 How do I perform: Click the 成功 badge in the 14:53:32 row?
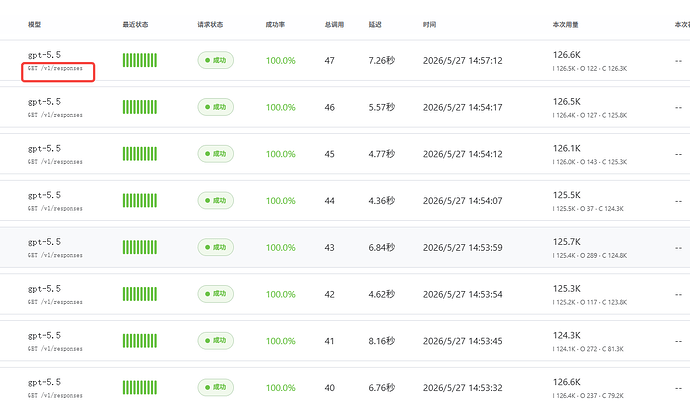coord(216,387)
